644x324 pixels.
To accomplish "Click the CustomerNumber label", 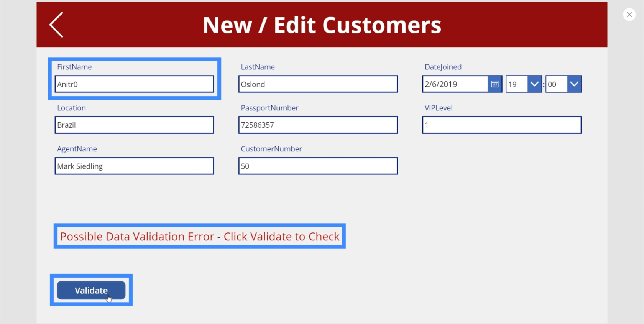I will (x=271, y=149).
